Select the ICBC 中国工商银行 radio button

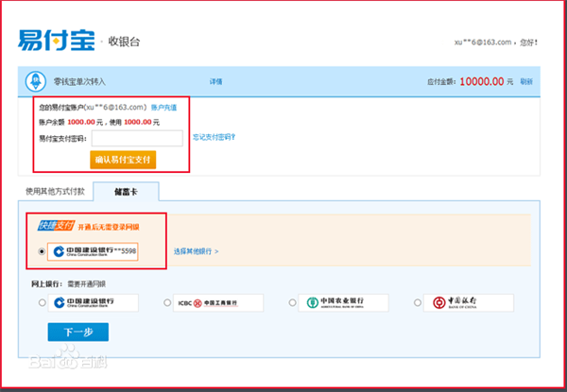pos(167,302)
